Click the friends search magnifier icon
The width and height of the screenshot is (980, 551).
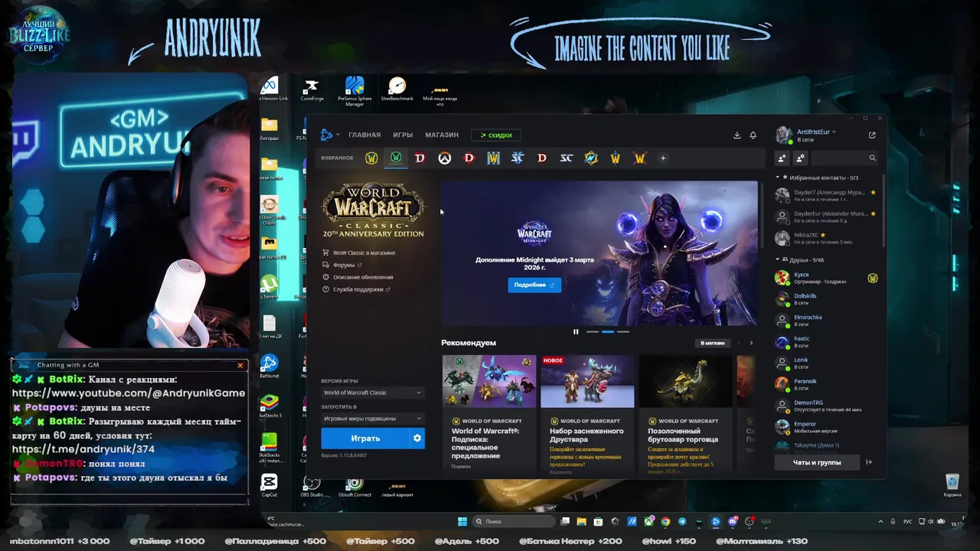pyautogui.click(x=872, y=158)
